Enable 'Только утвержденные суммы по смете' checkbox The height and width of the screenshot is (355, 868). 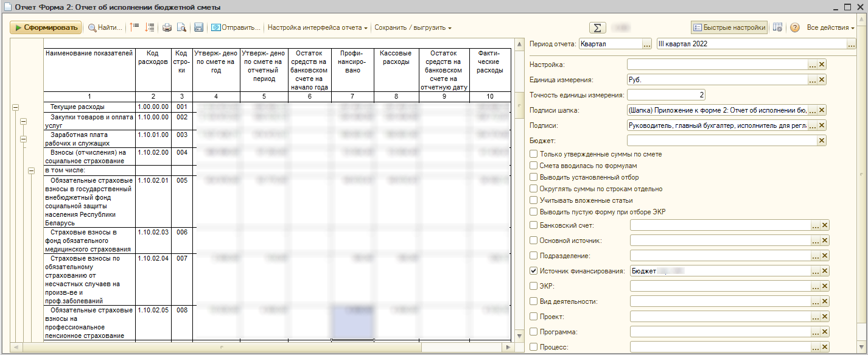click(x=534, y=154)
